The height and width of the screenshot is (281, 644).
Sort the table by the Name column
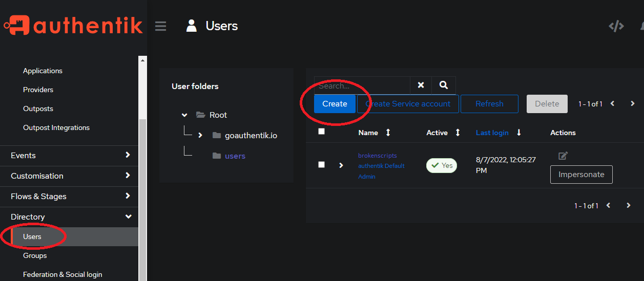388,133
